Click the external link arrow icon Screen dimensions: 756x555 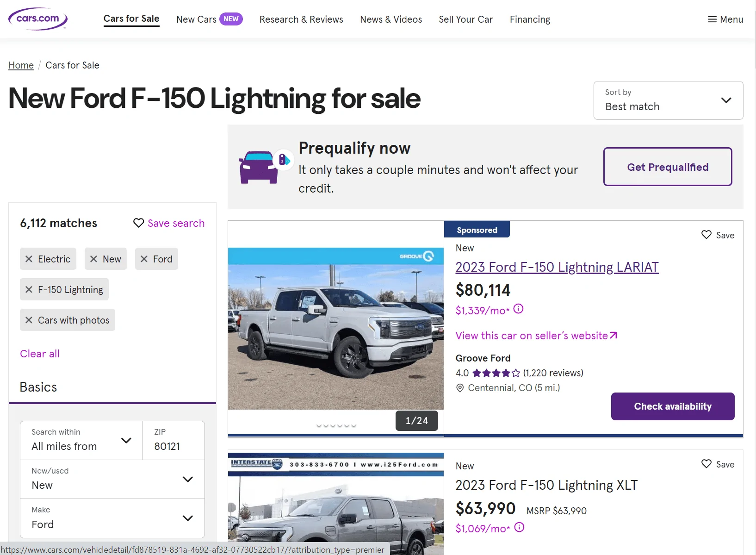613,336
